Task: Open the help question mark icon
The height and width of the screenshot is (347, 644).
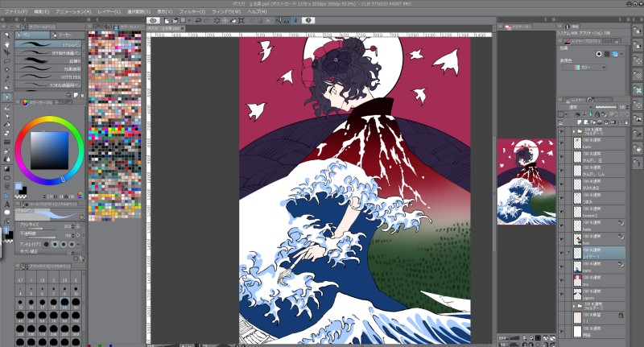Action: pyautogui.click(x=308, y=20)
